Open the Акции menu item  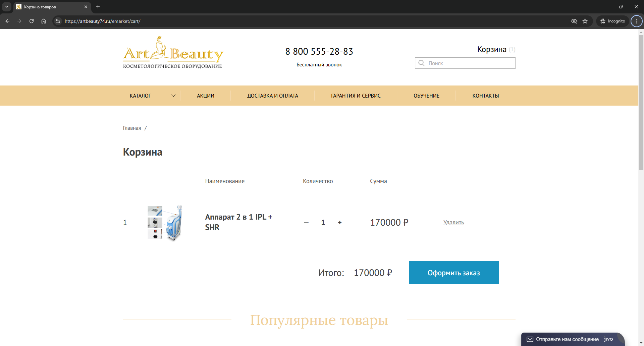tap(205, 96)
